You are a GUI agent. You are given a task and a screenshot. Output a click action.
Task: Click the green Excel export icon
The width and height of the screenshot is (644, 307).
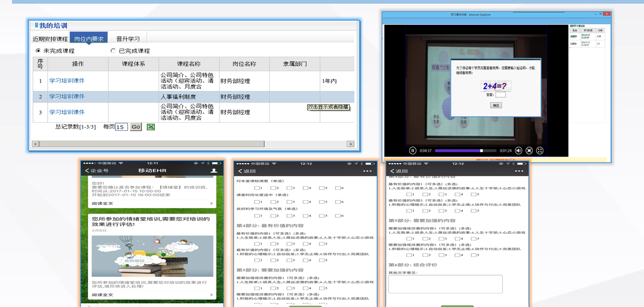[151, 127]
